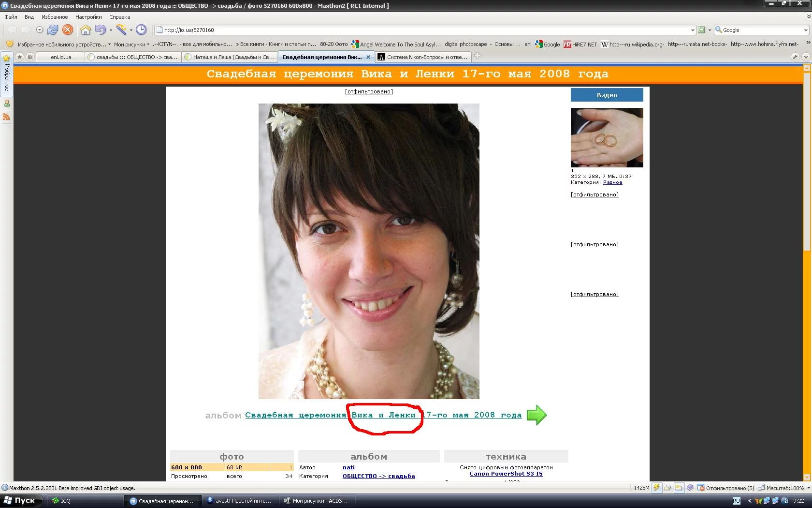Screen dimensions: 812x508
Task: Click the page vertical scrollbar thumb
Action: point(806,162)
